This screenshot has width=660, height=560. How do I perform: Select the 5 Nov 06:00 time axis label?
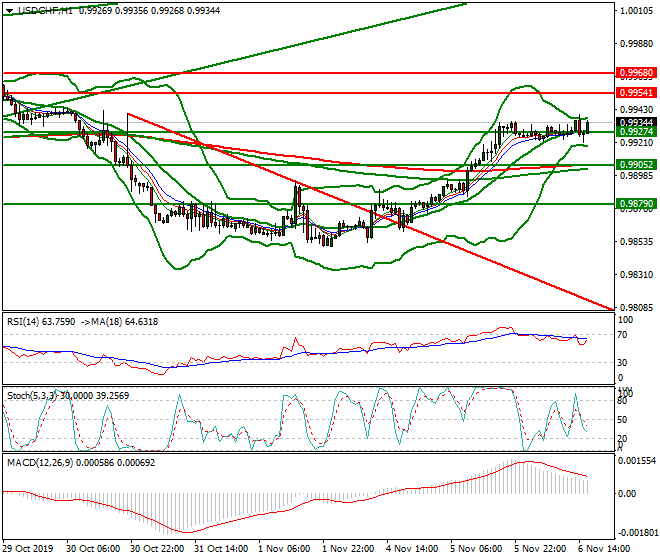476,549
